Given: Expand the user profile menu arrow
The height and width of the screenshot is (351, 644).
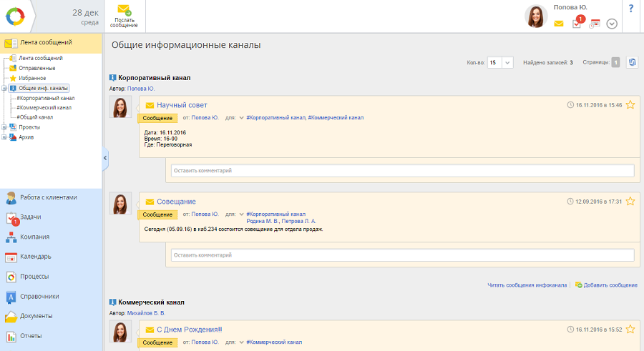Looking at the screenshot, I should [612, 24].
